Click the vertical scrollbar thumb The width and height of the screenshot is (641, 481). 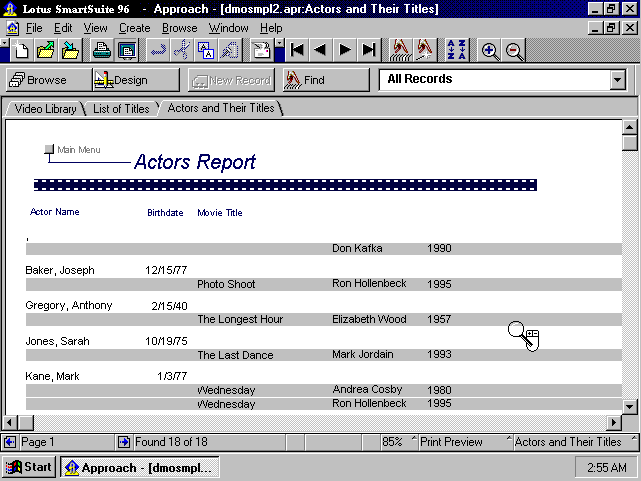630,143
